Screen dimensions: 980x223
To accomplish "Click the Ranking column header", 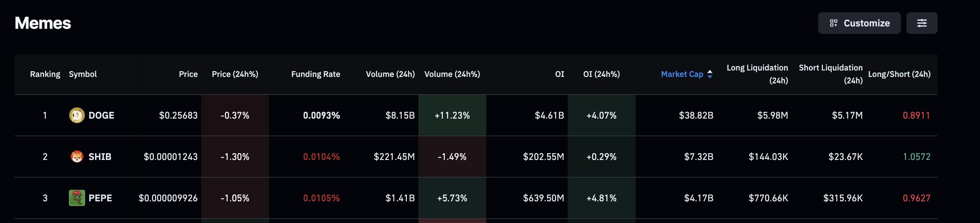I will (45, 74).
